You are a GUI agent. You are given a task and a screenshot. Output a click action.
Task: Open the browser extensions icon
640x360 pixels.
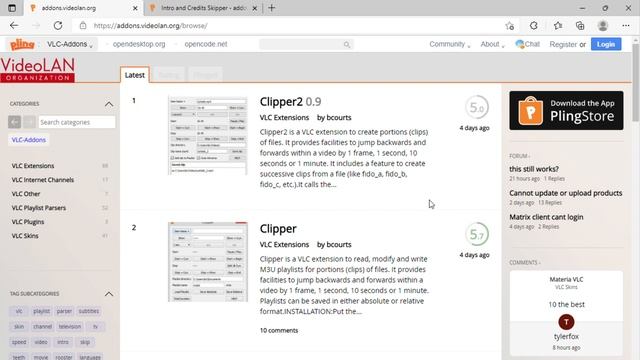pyautogui.click(x=533, y=26)
